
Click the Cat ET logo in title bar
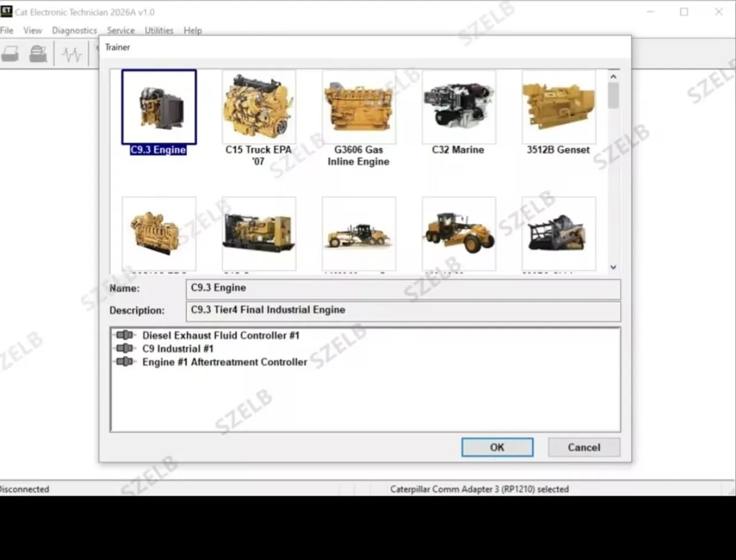(x=6, y=11)
